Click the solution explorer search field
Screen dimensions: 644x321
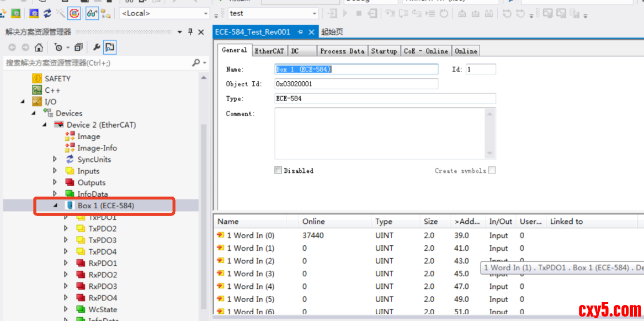(x=97, y=63)
